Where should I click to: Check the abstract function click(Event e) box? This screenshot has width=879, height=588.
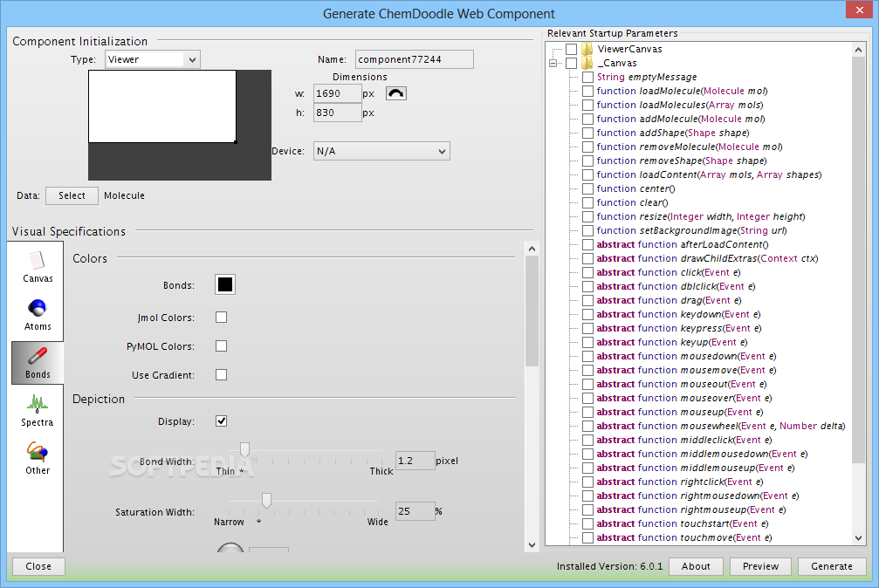click(587, 272)
